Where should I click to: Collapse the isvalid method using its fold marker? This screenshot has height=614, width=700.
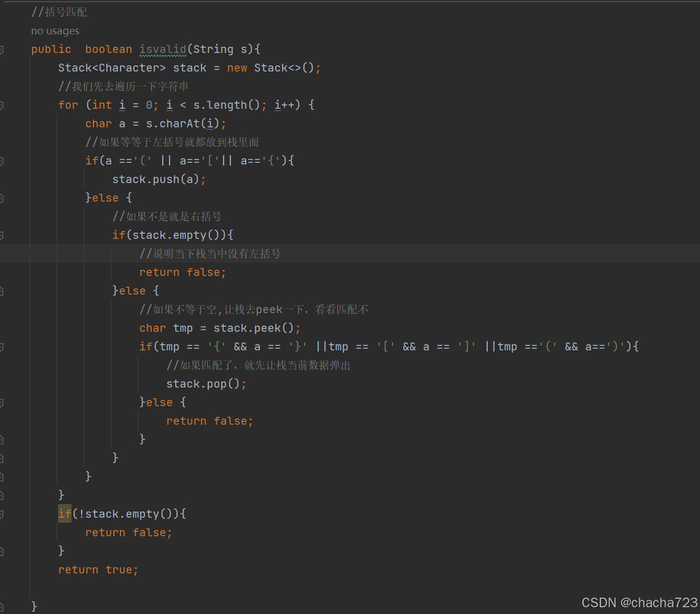coord(2,50)
